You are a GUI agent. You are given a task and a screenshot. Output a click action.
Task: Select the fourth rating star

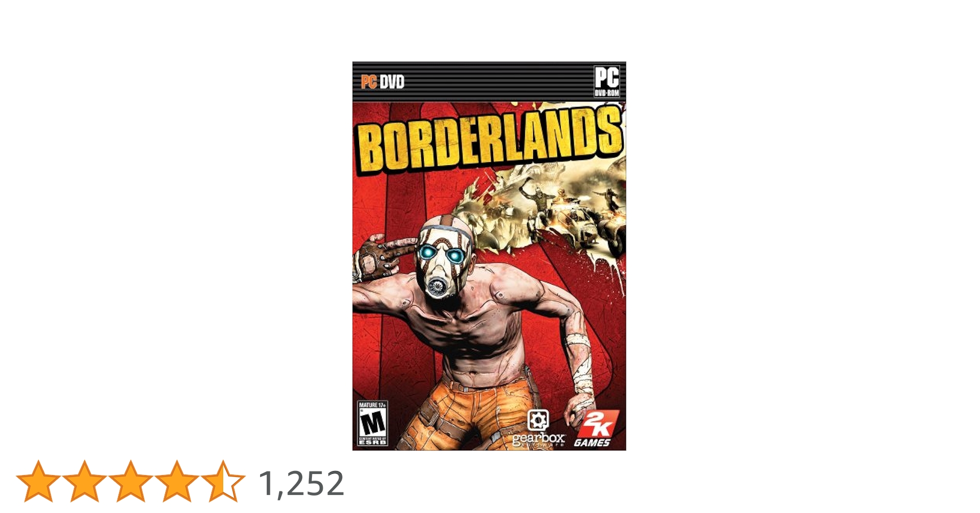point(177,481)
